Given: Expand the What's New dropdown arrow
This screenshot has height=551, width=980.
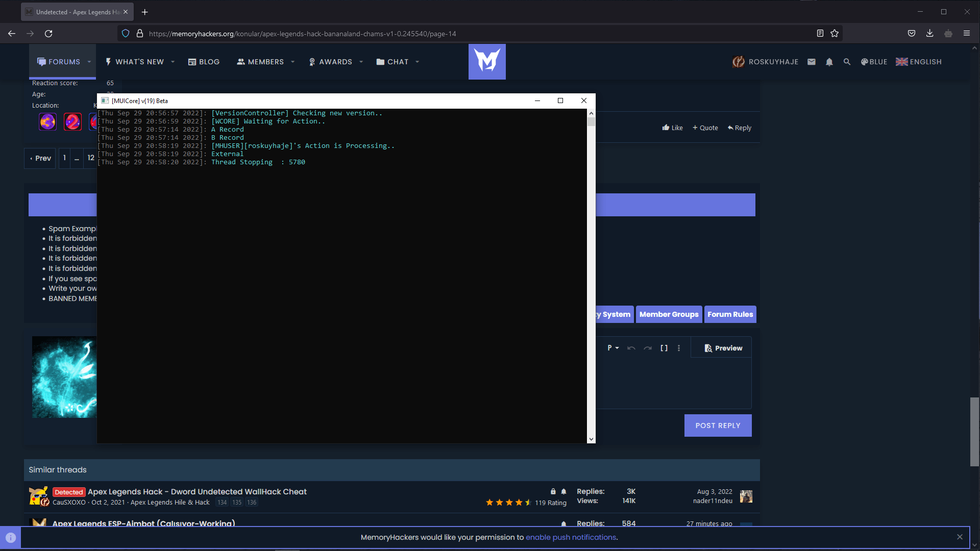Looking at the screenshot, I should pyautogui.click(x=173, y=62).
